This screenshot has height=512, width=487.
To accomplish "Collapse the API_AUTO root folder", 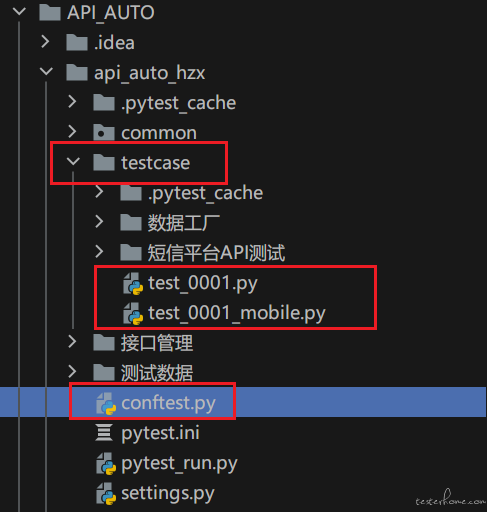I will pos(19,12).
